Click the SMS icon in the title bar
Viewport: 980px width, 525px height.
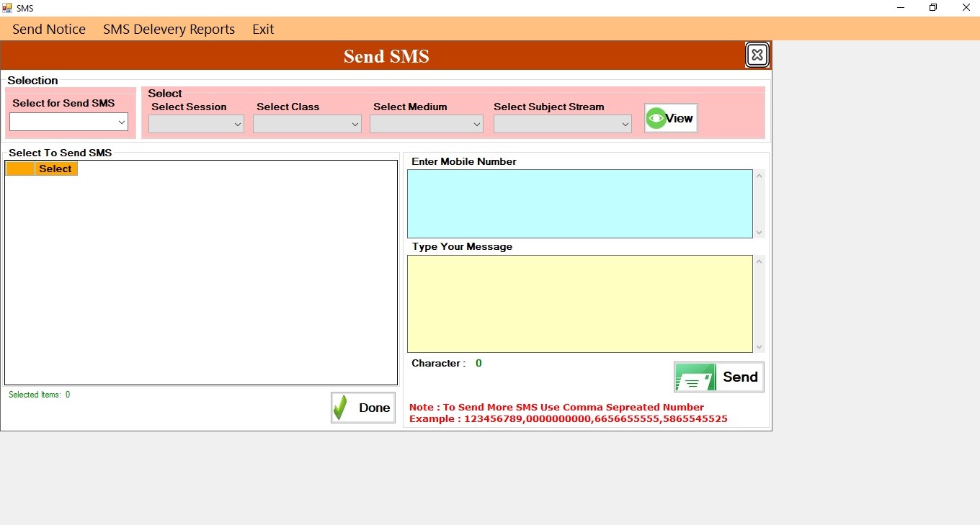click(x=6, y=8)
